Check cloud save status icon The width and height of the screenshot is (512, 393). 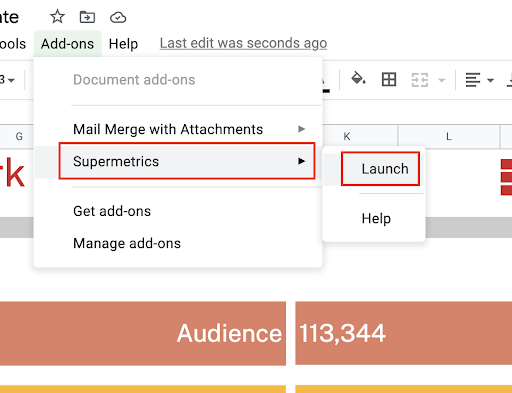click(x=118, y=17)
